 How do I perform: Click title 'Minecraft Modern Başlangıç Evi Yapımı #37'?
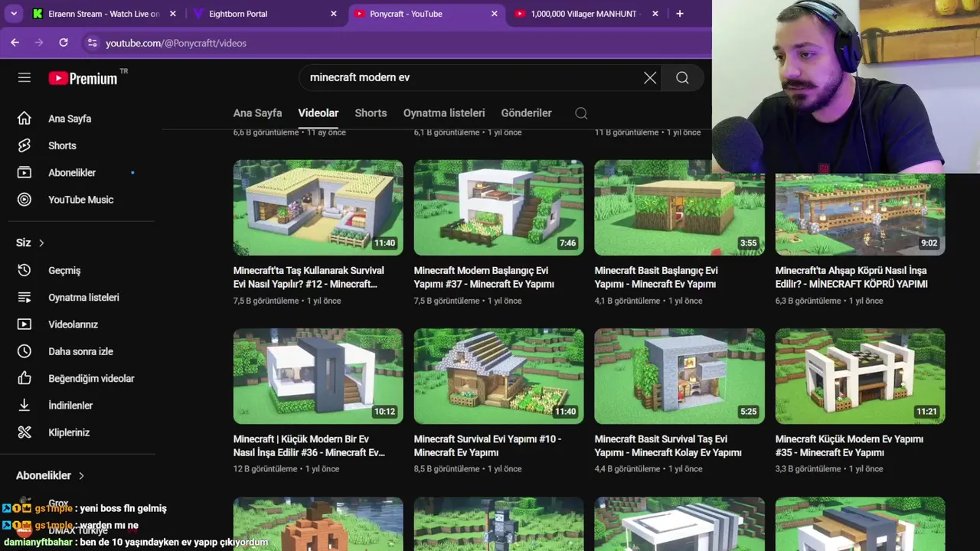[x=485, y=277]
